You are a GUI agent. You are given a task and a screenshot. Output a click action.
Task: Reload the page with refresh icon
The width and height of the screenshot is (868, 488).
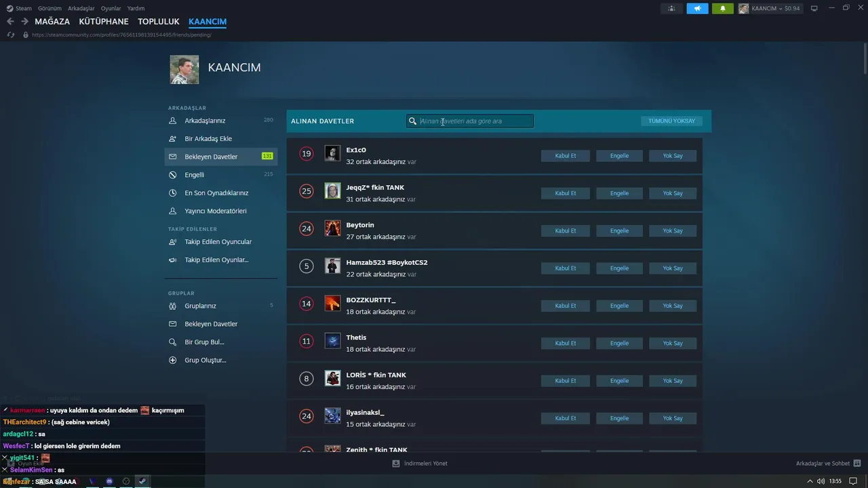point(10,35)
